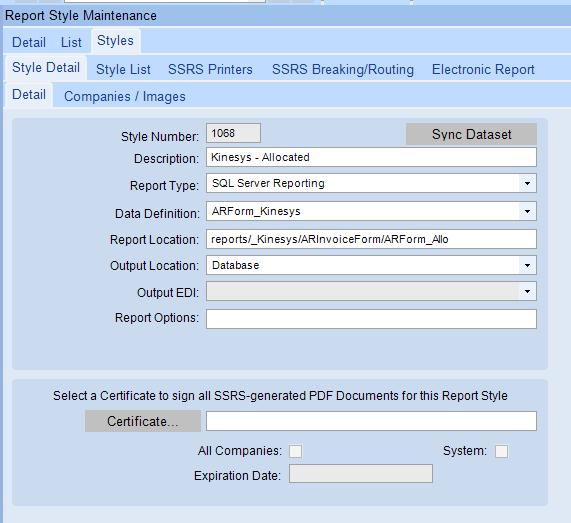571x523 pixels.
Task: Expand the Output EDI dropdown arrow
Action: tap(527, 291)
